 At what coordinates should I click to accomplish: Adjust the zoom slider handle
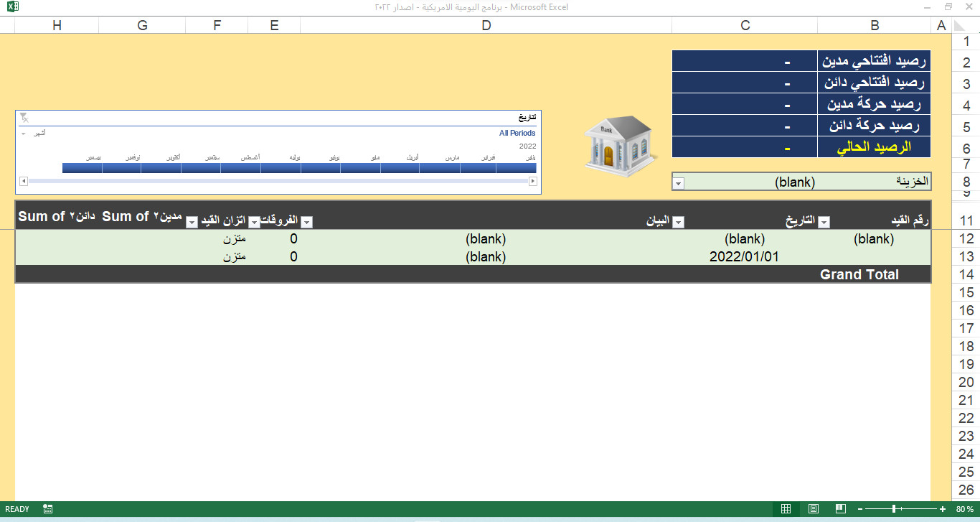(x=893, y=509)
